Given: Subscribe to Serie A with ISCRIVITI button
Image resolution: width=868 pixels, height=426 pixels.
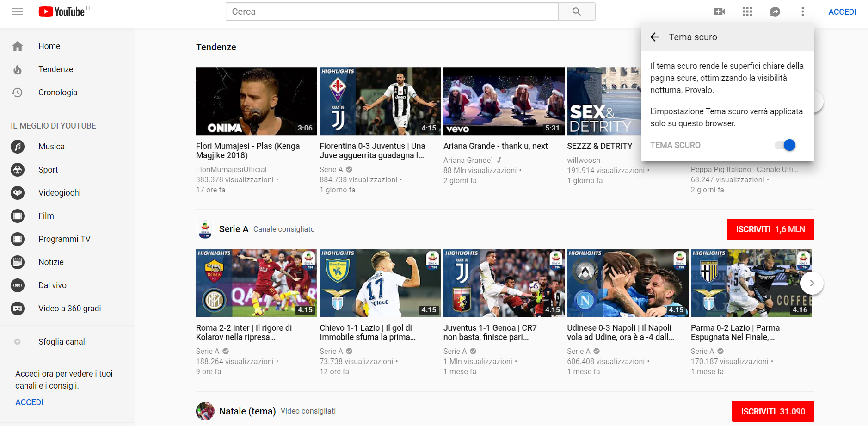Looking at the screenshot, I should tap(770, 229).
